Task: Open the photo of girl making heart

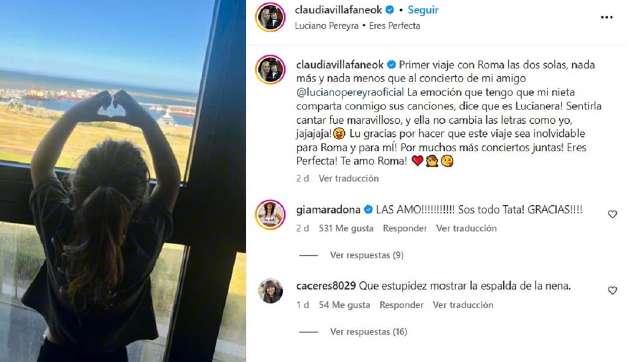Action: click(123, 181)
